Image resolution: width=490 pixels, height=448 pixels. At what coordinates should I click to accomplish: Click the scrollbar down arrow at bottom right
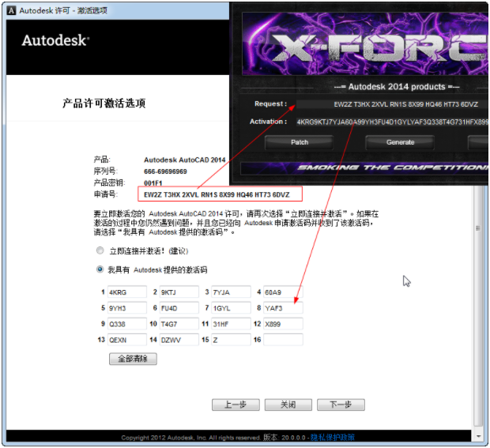[x=478, y=436]
